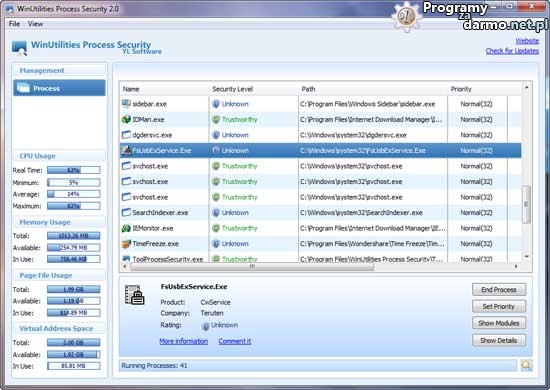
Task: Click the title bar application icon
Action: pyautogui.click(x=9, y=9)
